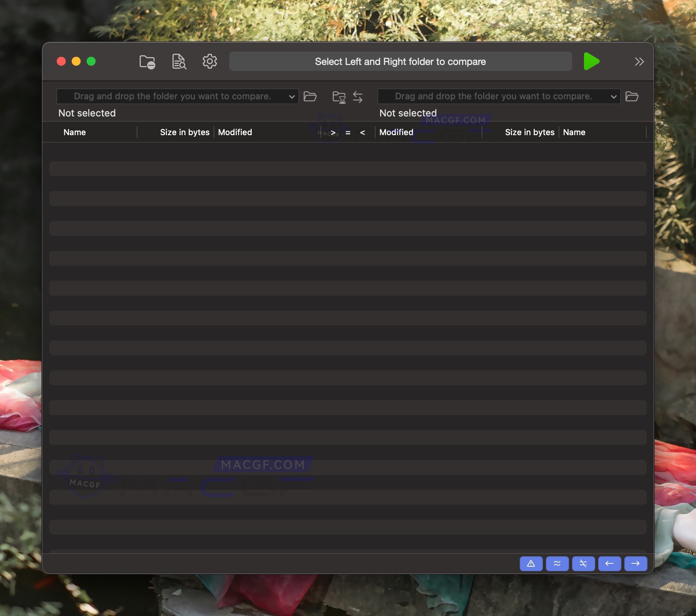Screen dimensions: 696x616
Task: Toggle the equals comparison filter in the header
Action: (348, 132)
